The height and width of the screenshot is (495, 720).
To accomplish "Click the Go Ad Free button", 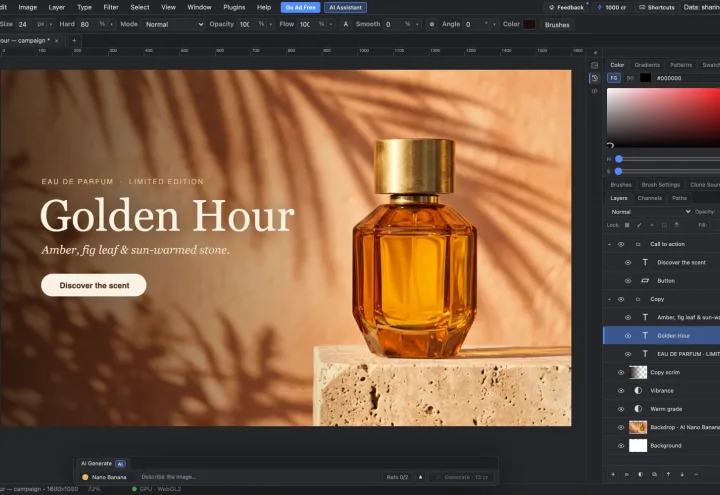I will (301, 7).
